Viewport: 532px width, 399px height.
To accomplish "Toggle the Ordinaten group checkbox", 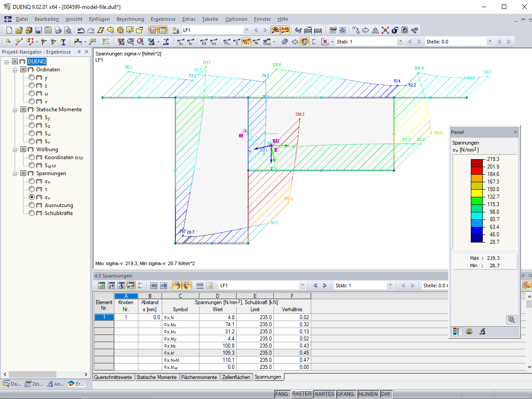I will [x=23, y=70].
